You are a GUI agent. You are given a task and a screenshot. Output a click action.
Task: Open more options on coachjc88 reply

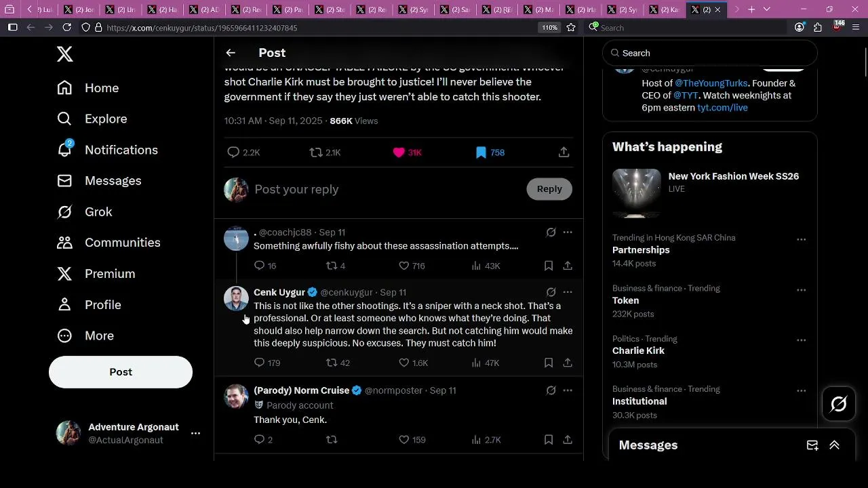click(x=568, y=232)
